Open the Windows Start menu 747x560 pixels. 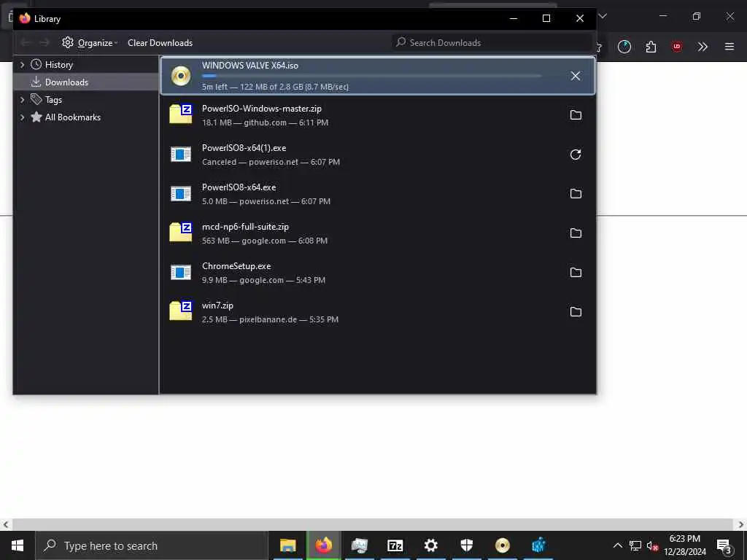pyautogui.click(x=18, y=545)
